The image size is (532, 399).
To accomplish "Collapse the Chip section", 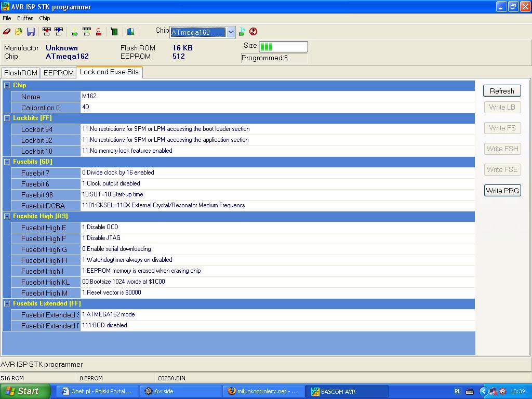I will [x=7, y=86].
